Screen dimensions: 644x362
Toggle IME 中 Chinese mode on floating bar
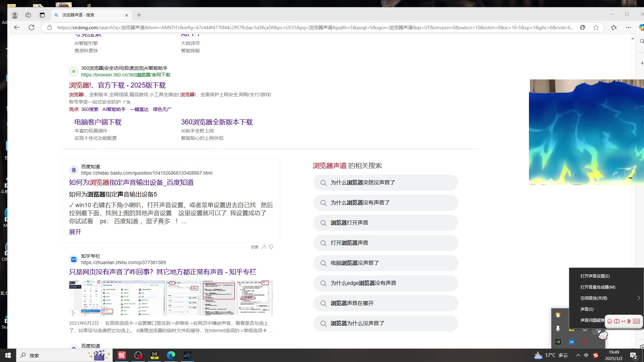616,321
